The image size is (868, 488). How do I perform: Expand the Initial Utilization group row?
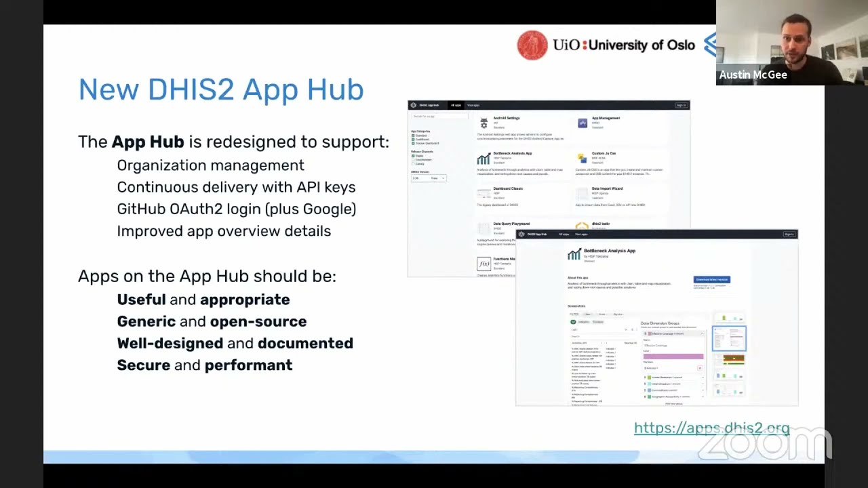tap(673, 384)
